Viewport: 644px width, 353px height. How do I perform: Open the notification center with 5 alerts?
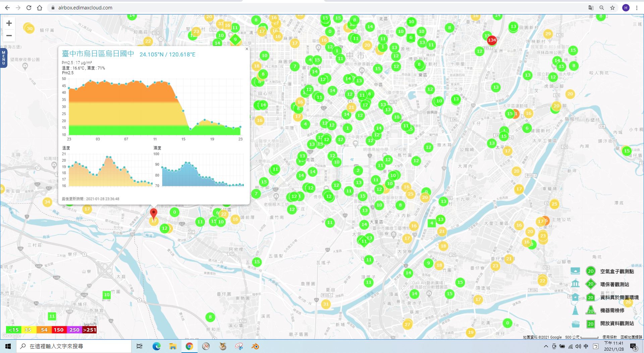click(633, 347)
